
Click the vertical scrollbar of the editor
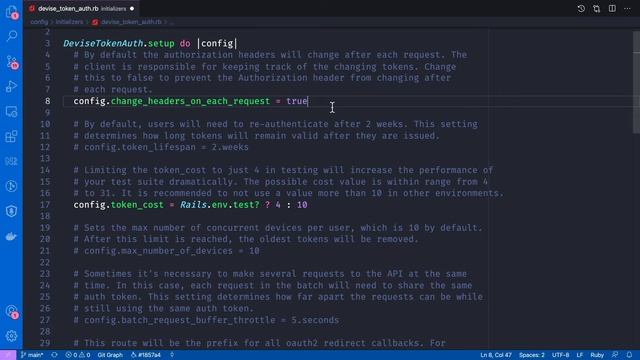click(x=636, y=81)
